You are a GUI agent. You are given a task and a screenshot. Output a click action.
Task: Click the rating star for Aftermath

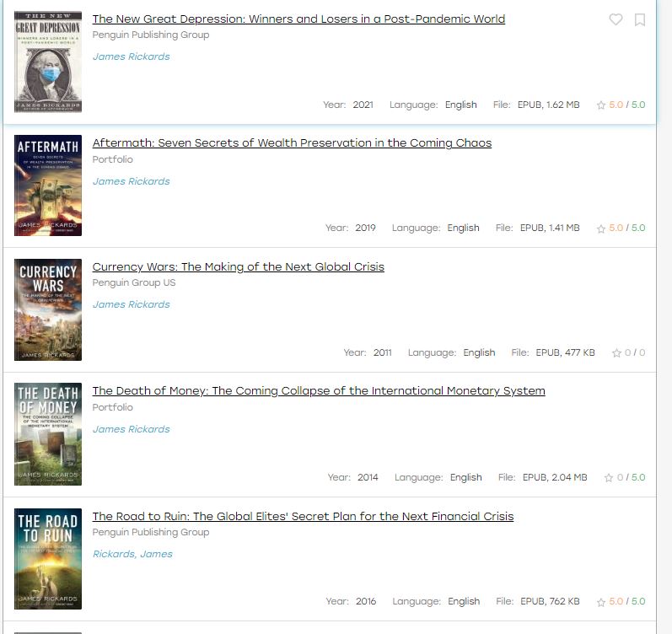[601, 228]
